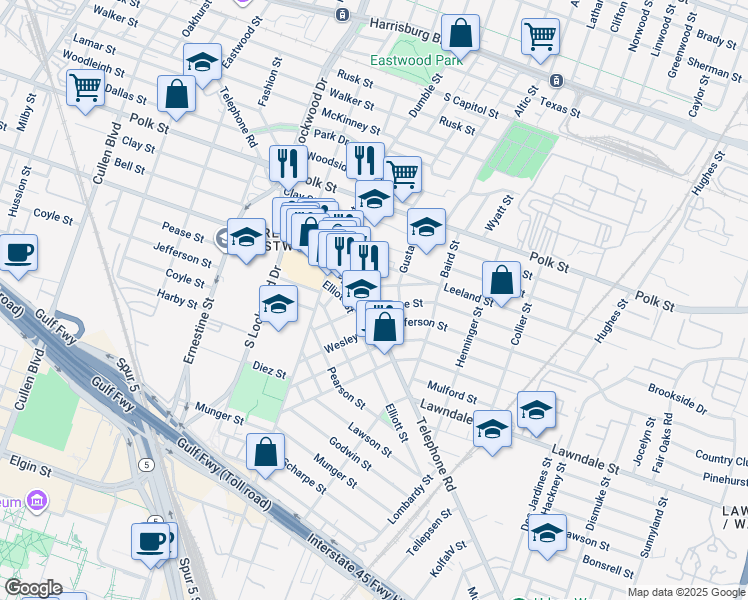The height and width of the screenshot is (600, 748).
Task: Click the Hussion St label
Action: click(20, 192)
